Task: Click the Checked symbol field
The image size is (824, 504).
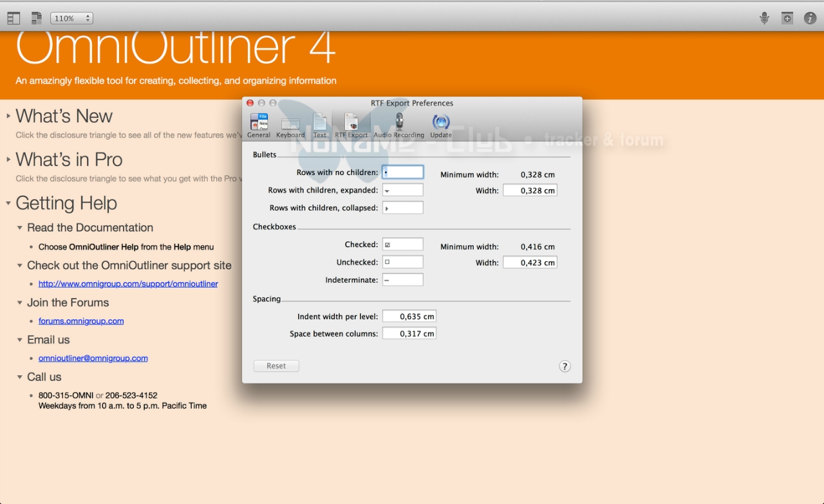Action: [403, 245]
